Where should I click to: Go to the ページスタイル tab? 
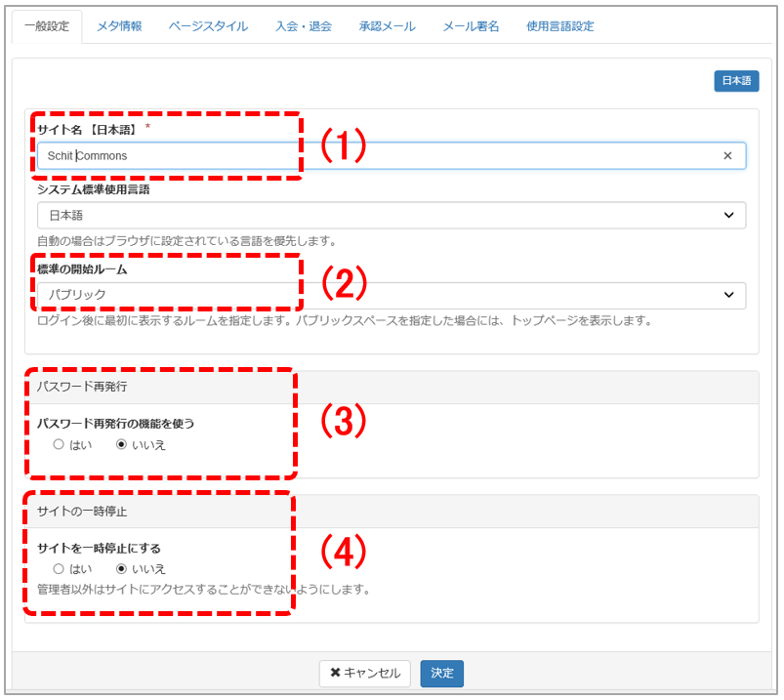click(x=208, y=26)
